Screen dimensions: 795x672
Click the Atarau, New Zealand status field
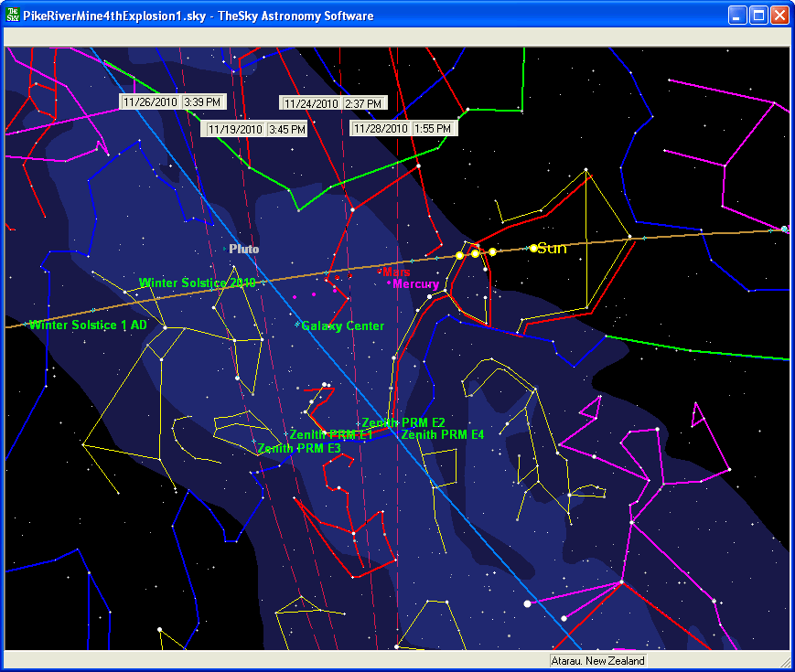pyautogui.click(x=598, y=661)
